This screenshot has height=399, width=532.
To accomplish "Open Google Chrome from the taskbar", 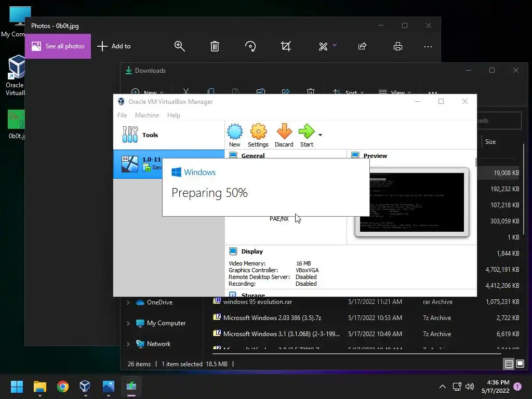I will coord(63,387).
